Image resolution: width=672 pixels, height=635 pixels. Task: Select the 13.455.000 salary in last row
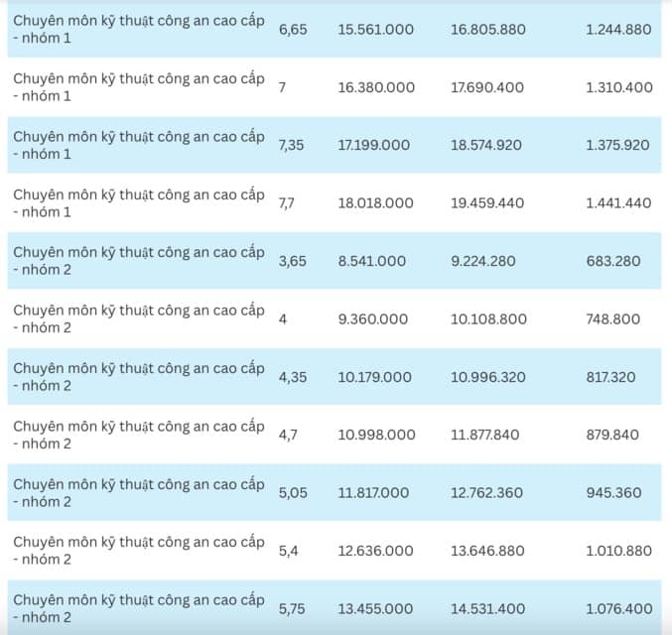pyautogui.click(x=375, y=609)
